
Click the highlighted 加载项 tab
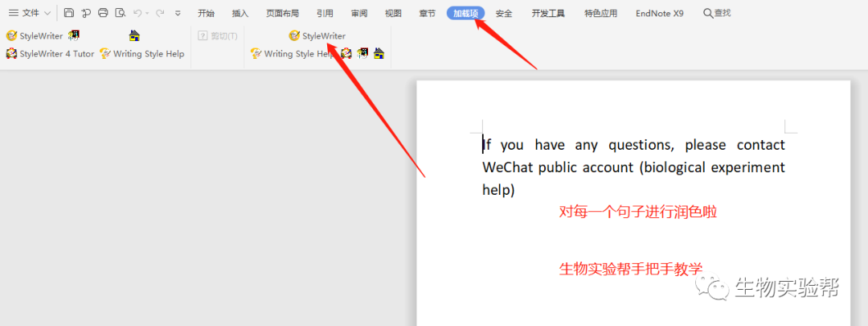click(465, 14)
